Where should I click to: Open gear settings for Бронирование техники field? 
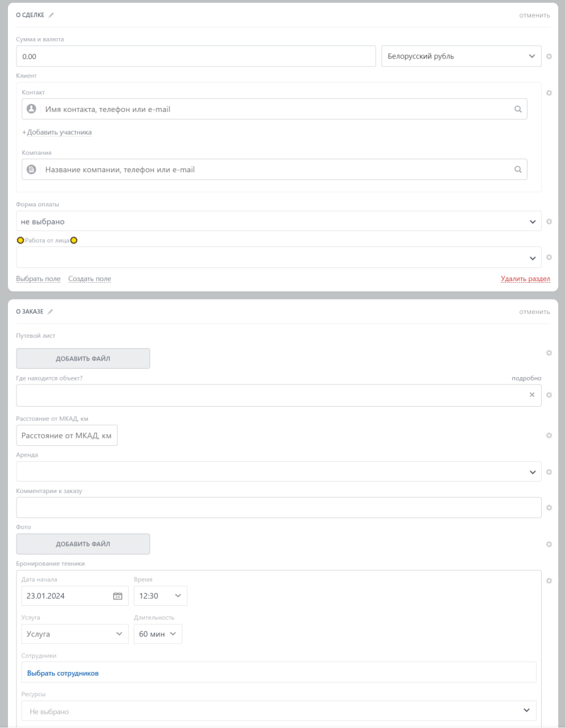tap(549, 581)
